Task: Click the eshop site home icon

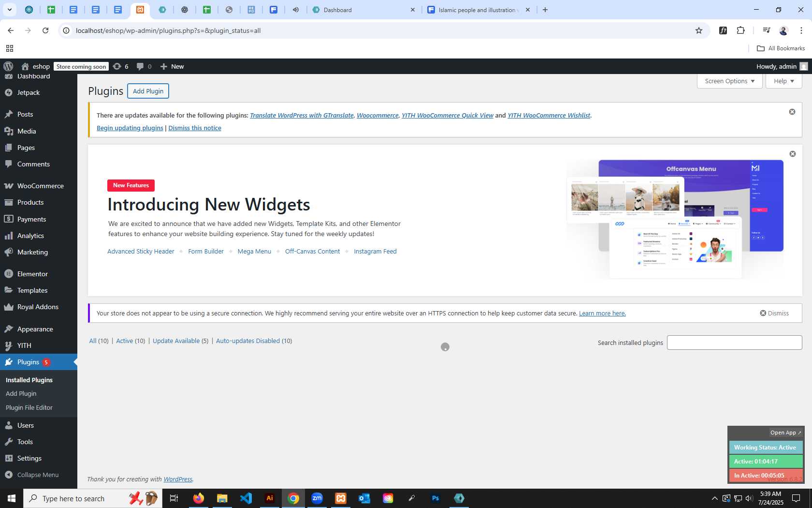Action: [25, 66]
